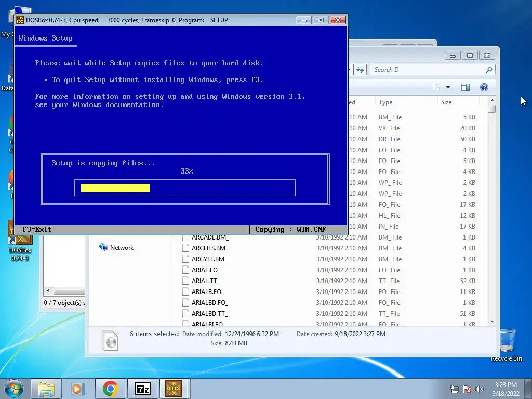Open 7-Zip from the taskbar

(x=142, y=389)
